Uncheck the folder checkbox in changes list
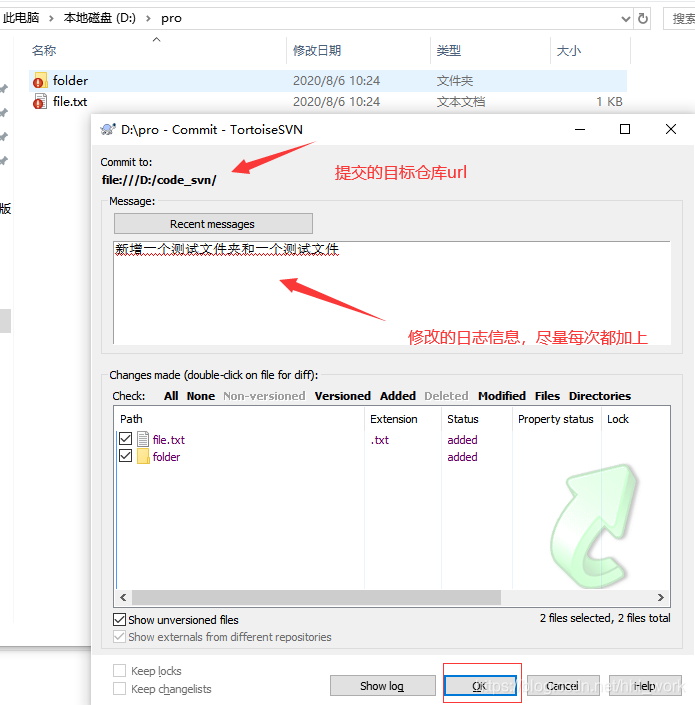The width and height of the screenshot is (695, 705). [x=125, y=456]
